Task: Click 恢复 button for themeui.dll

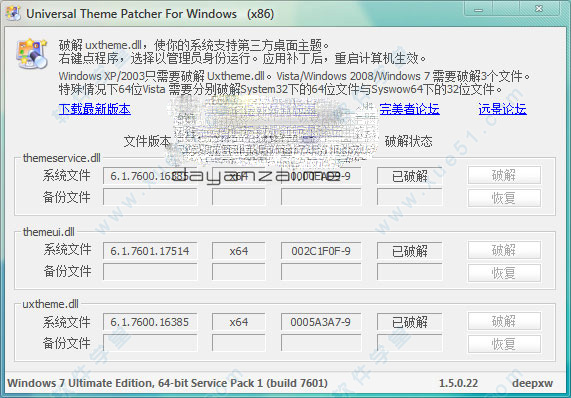Action: (x=504, y=273)
